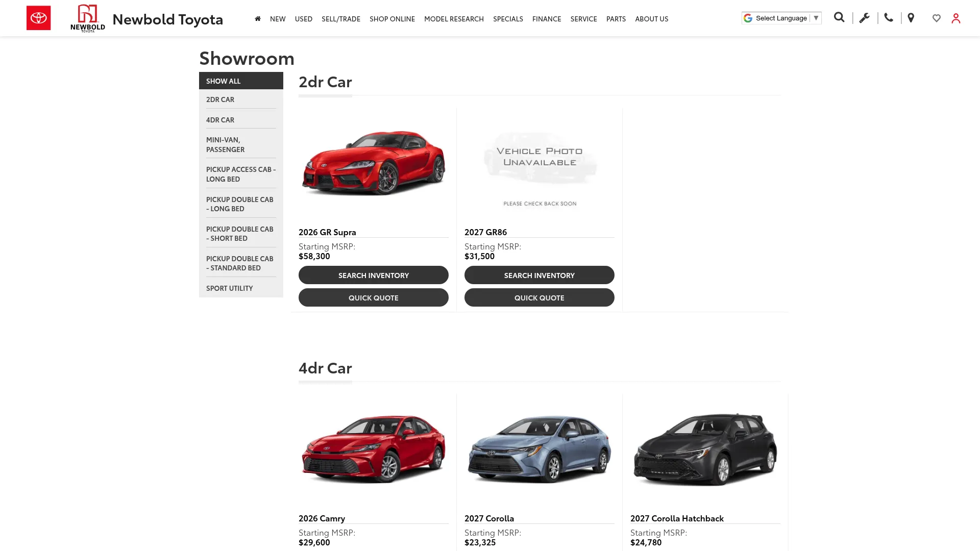Open the 2026 Camry title link

(x=322, y=518)
